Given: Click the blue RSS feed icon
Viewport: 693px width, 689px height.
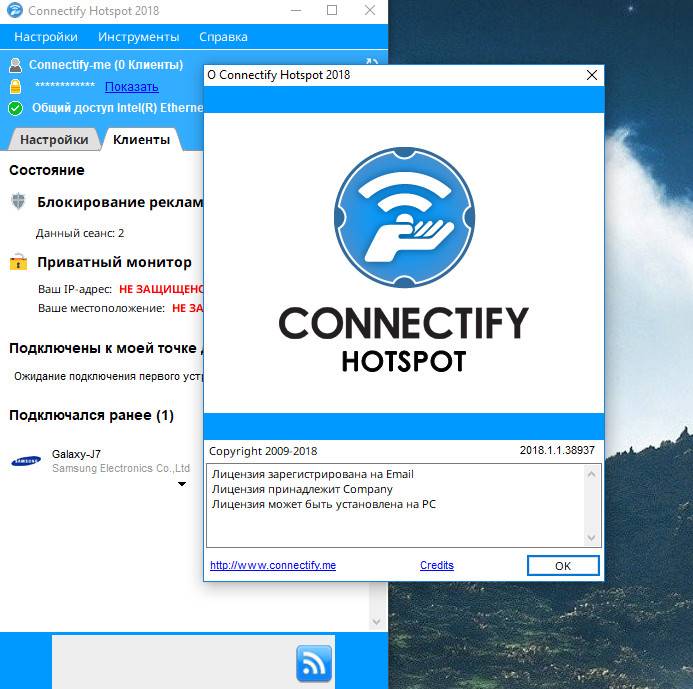Looking at the screenshot, I should coord(314,663).
